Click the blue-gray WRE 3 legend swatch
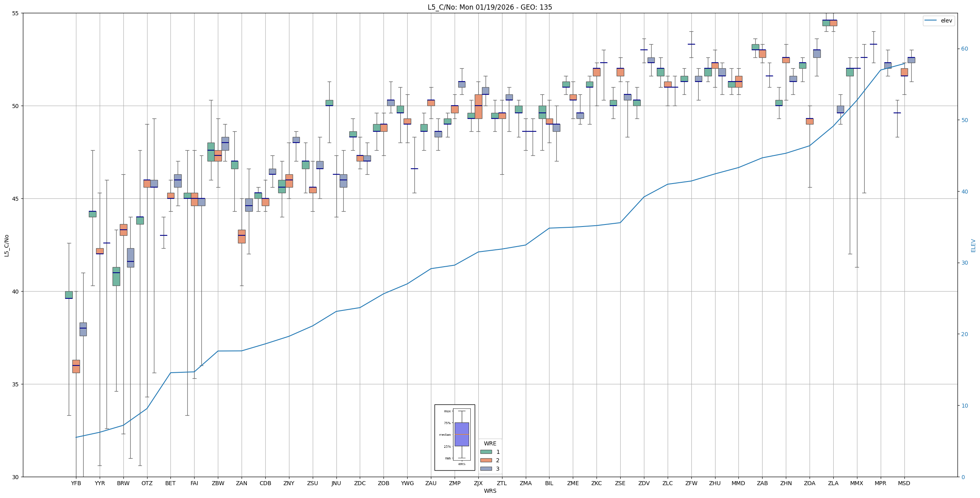Screen dimensions: 980x498 click(486, 469)
